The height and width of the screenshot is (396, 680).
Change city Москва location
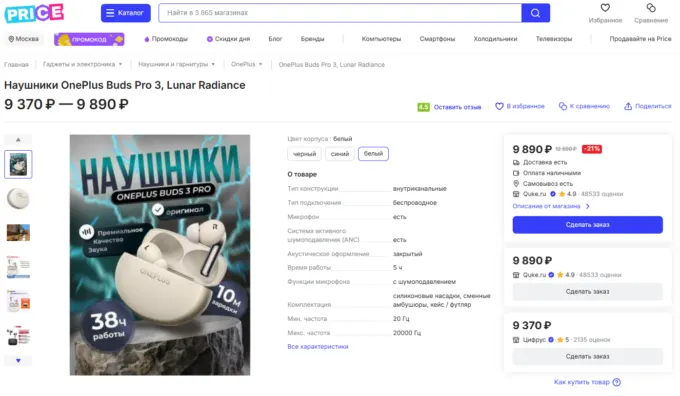pyautogui.click(x=23, y=39)
